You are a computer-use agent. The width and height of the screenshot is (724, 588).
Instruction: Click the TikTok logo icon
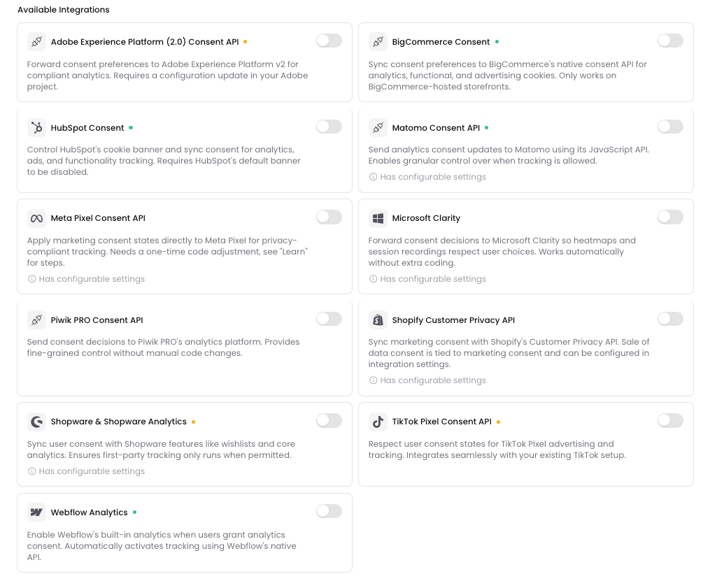[378, 422]
